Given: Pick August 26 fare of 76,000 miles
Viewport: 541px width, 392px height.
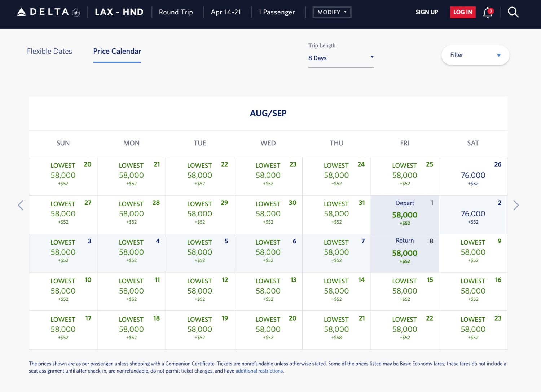Looking at the screenshot, I should click(x=473, y=176).
